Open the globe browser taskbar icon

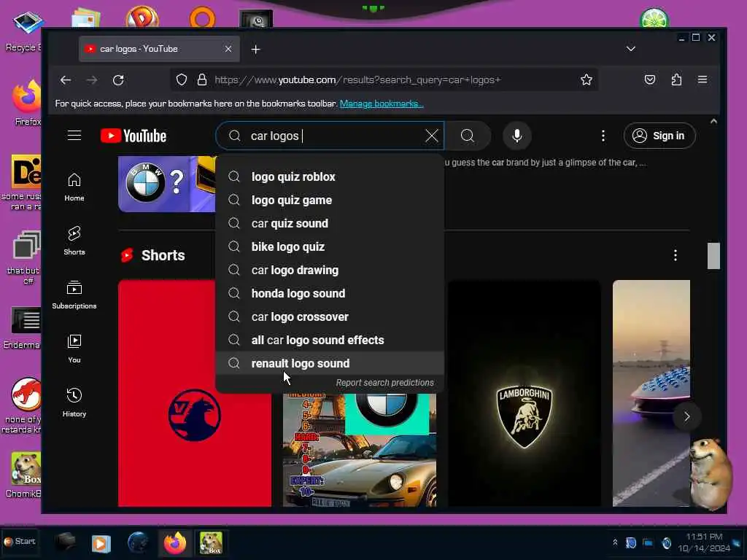(138, 542)
